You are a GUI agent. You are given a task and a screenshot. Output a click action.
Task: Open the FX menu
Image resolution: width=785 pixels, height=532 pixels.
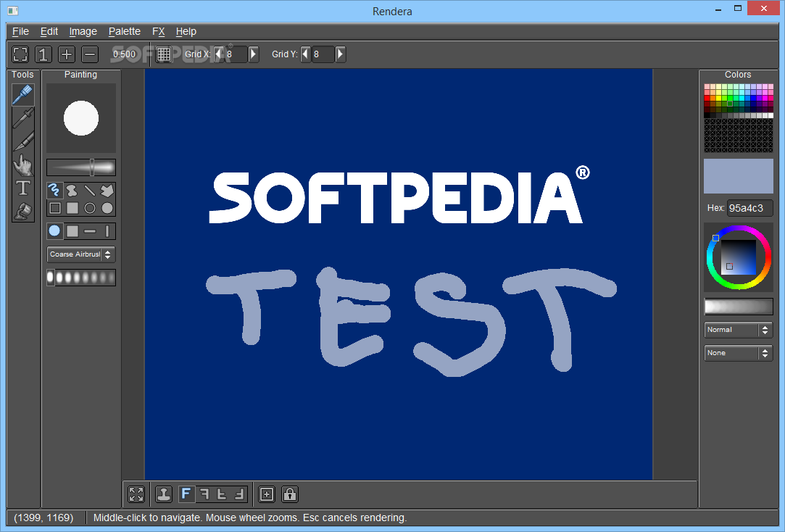coord(158,32)
